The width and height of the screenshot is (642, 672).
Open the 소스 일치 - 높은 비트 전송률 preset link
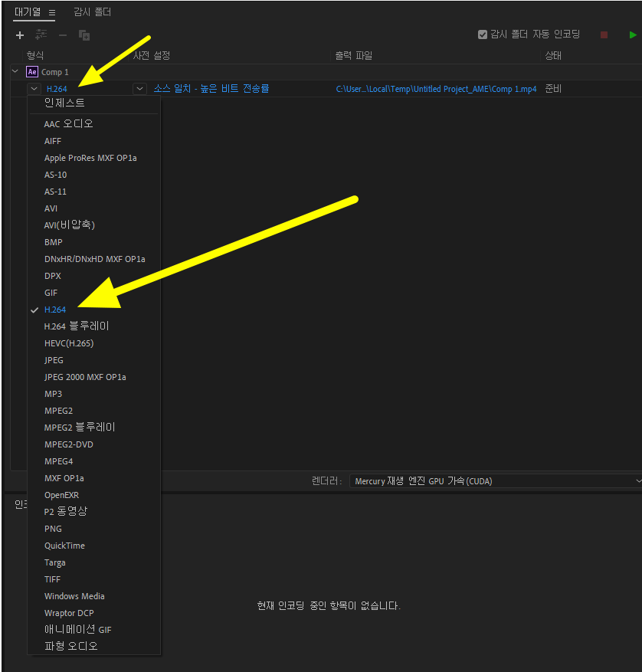click(x=211, y=89)
